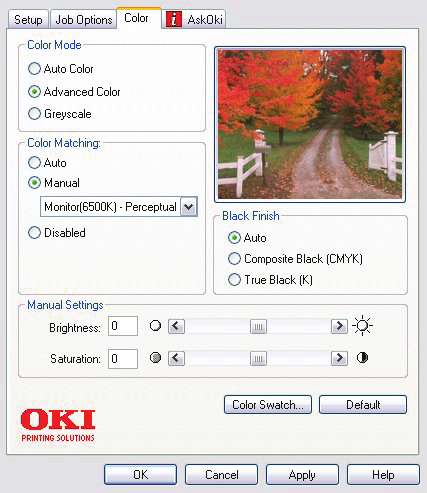The width and height of the screenshot is (427, 493).
Task: Switch to the Job Options tab
Action: click(84, 19)
